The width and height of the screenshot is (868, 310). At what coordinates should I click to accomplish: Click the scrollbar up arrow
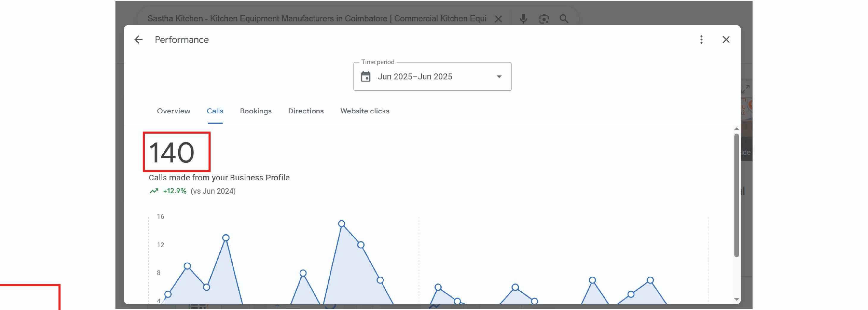pyautogui.click(x=736, y=129)
